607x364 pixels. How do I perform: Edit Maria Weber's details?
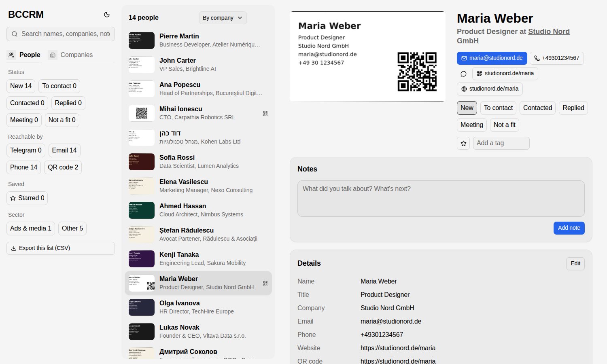pos(575,264)
